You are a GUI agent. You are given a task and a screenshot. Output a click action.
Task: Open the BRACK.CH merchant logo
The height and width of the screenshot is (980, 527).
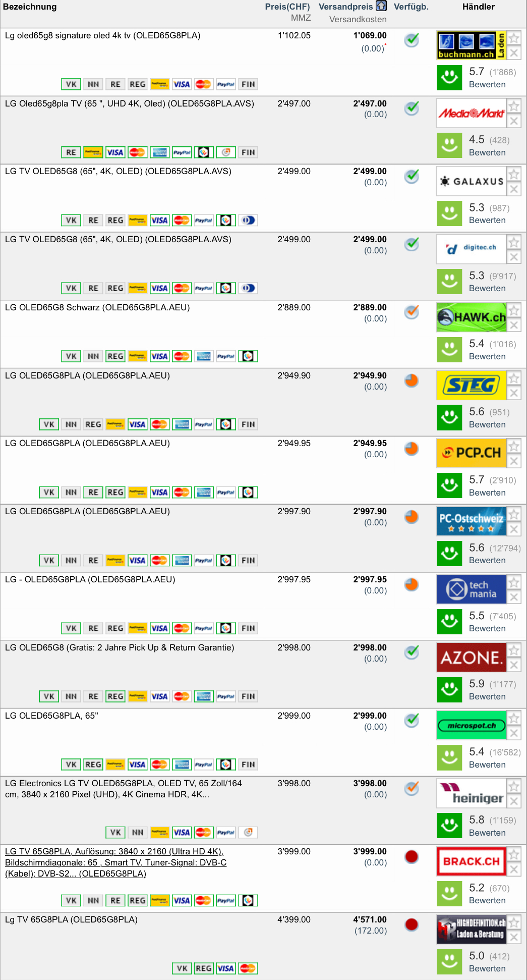coord(471,861)
